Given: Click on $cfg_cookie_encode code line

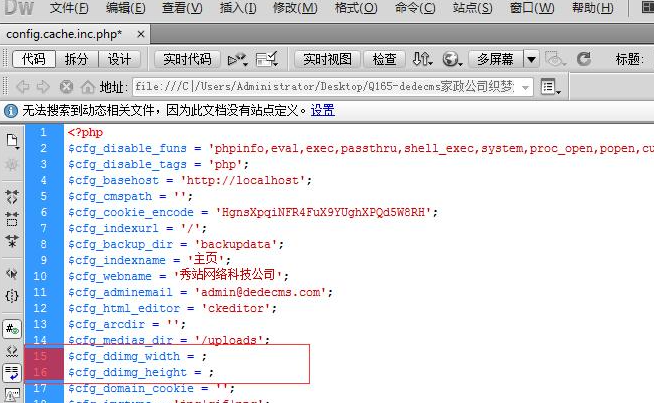Looking at the screenshot, I should 253,212.
